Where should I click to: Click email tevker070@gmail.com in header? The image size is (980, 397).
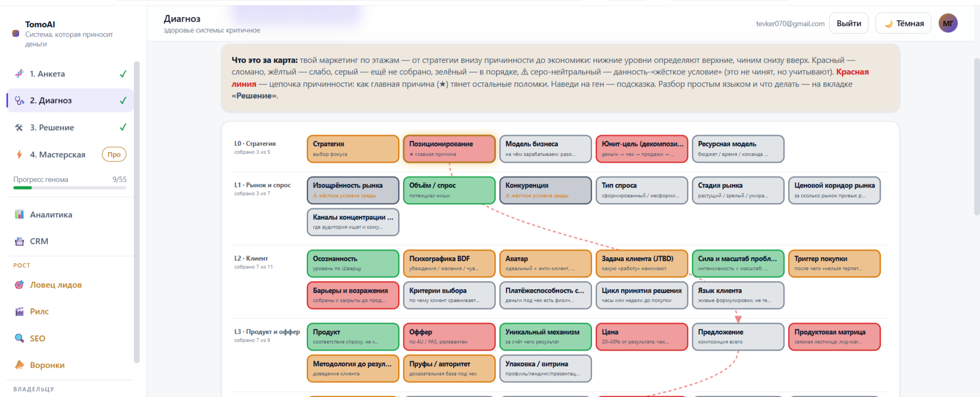(x=790, y=24)
